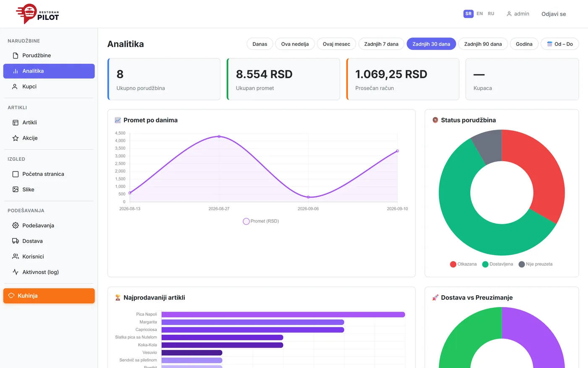Click Odjavi se link

point(554,14)
